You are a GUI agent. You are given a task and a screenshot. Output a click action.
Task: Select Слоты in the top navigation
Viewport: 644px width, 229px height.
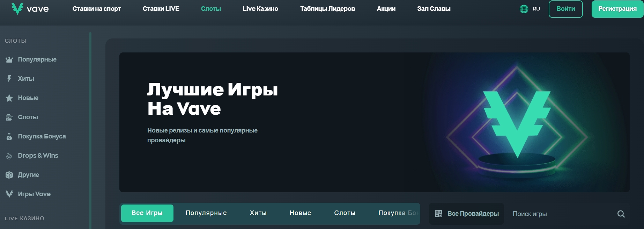pos(211,9)
